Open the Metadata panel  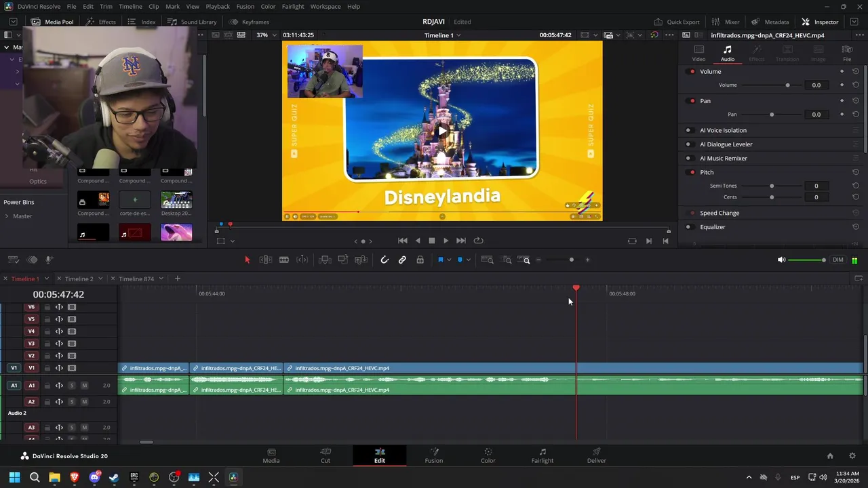[770, 22]
